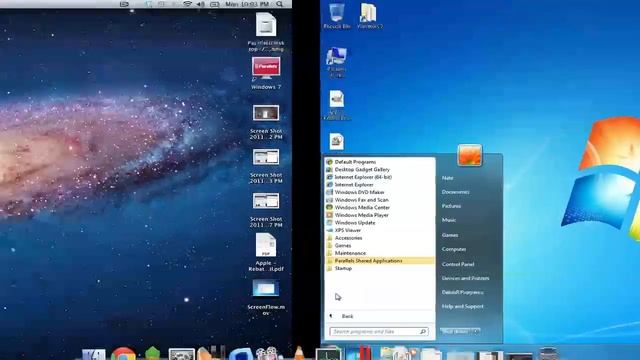
Task: Select the Screen Shot 2011…2 PM file
Action: click(x=266, y=122)
